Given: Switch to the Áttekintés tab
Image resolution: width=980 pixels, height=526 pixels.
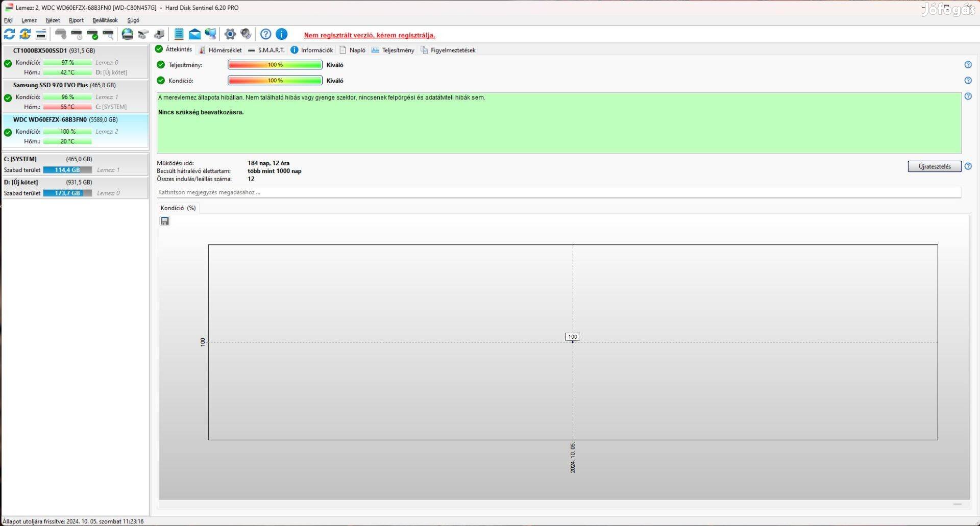Looking at the screenshot, I should pyautogui.click(x=174, y=49).
